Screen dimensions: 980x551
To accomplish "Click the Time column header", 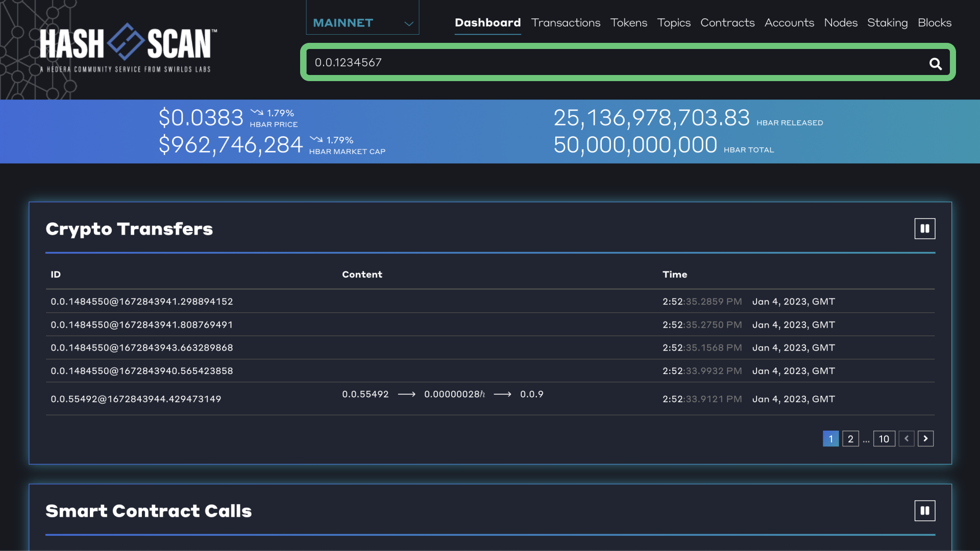I will pyautogui.click(x=675, y=274).
